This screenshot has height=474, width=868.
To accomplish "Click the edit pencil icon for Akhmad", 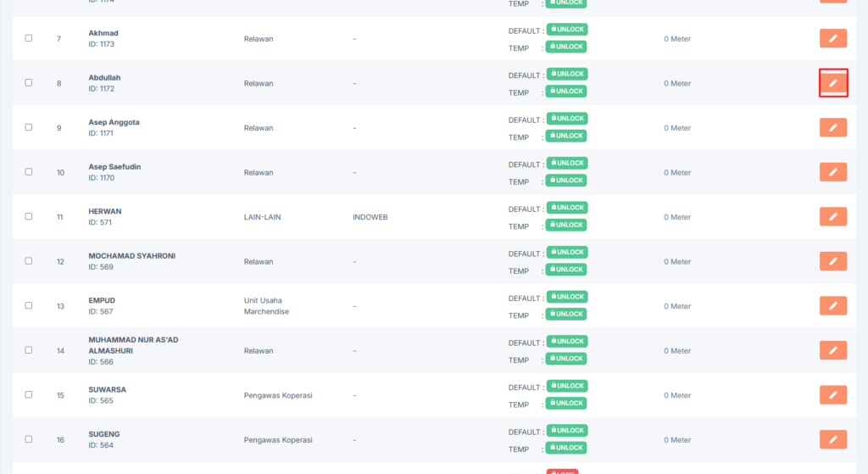I will point(832,38).
